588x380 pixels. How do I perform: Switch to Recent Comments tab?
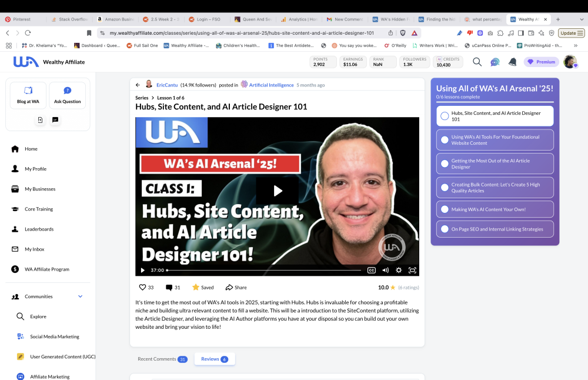click(162, 359)
